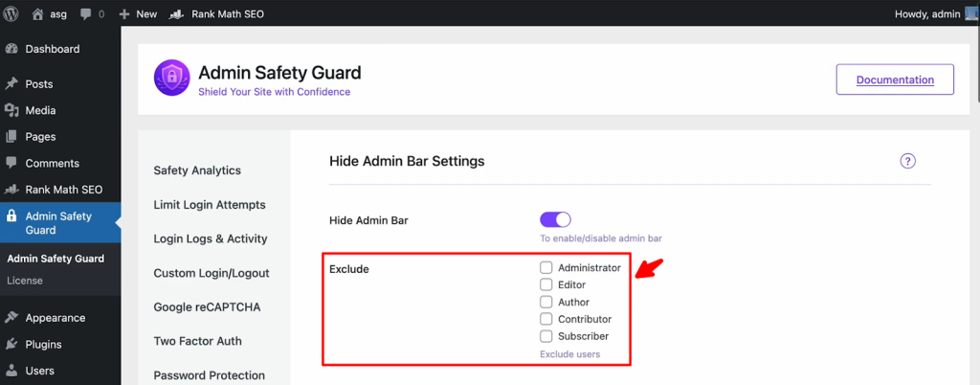Click the Appearance brush icon
Screen dimensions: 980x385
[x=11, y=318]
